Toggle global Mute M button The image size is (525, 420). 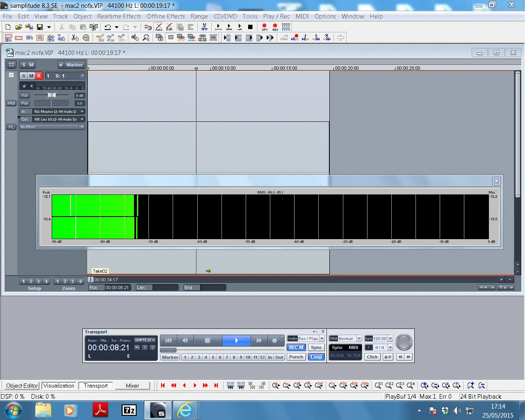(31, 65)
